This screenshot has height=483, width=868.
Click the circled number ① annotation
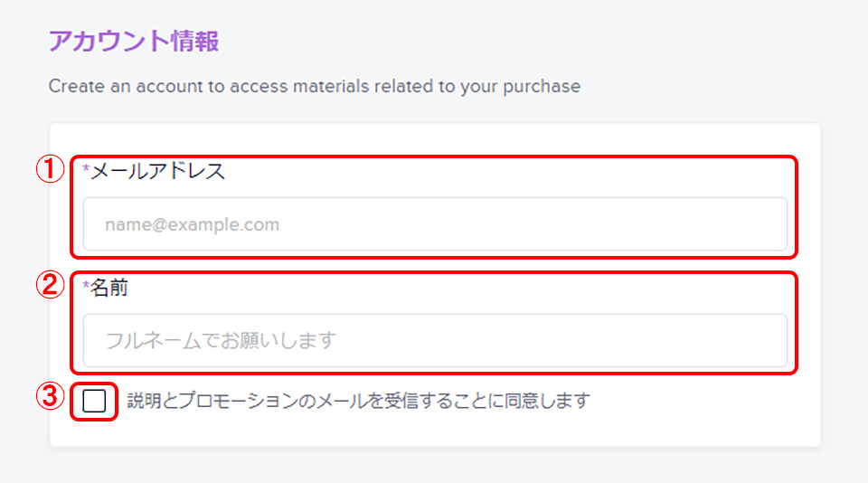tap(51, 169)
